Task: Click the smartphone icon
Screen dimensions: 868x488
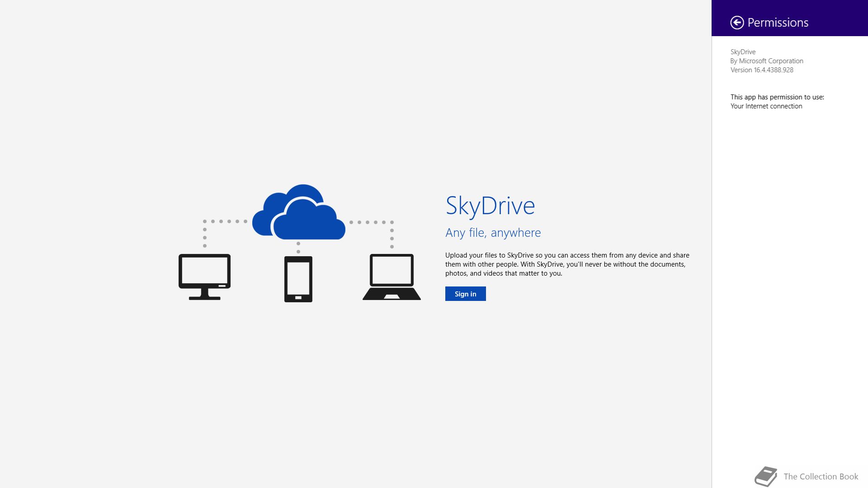Action: click(298, 279)
